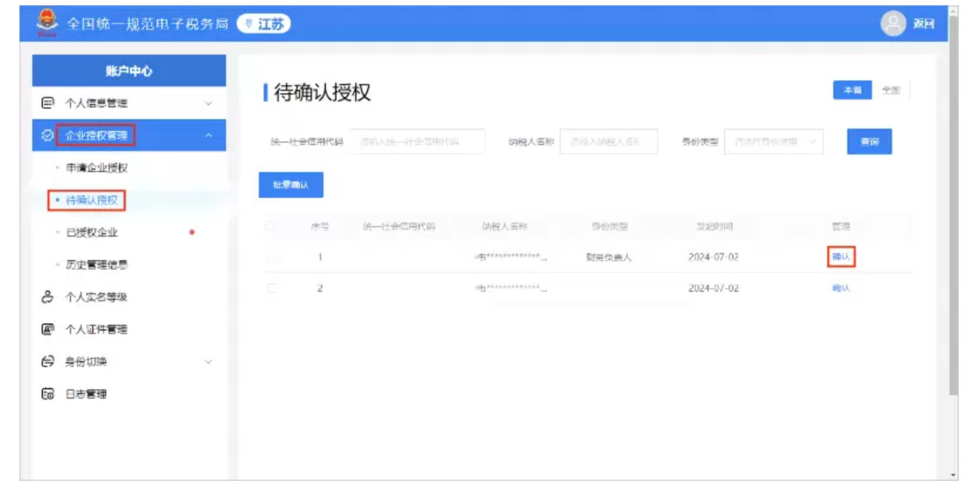Check the checkbox for row 1
The width and height of the screenshot is (980, 485).
(271, 257)
